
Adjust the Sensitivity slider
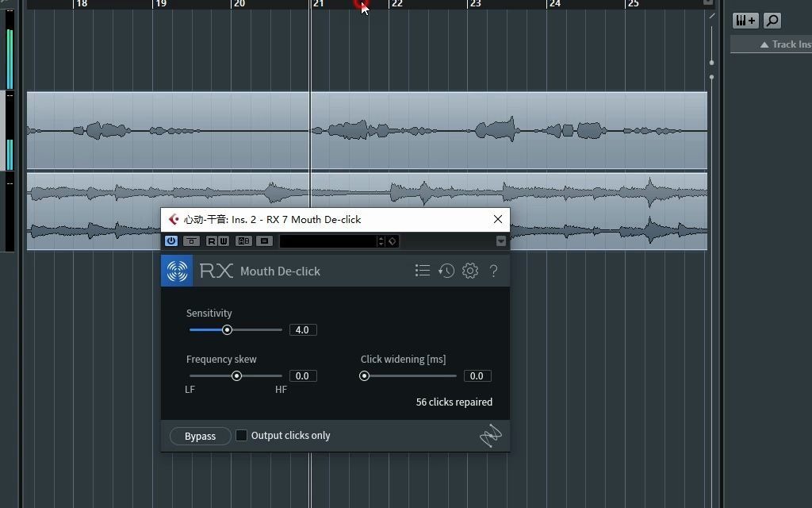click(x=227, y=329)
